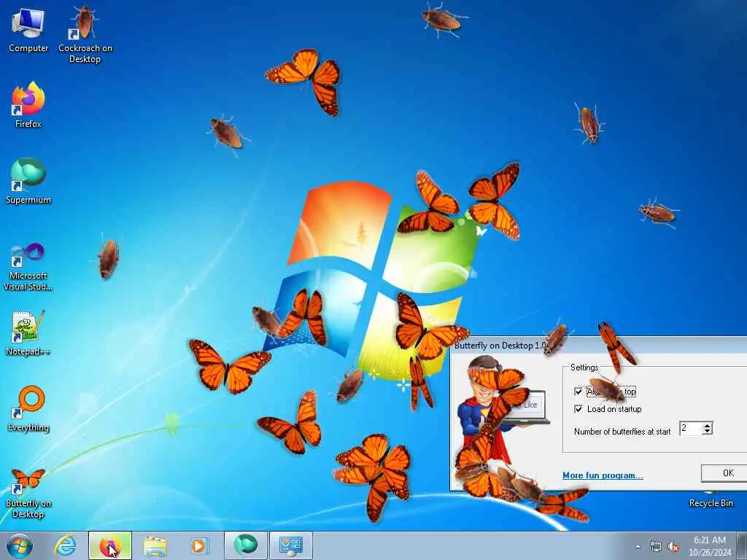Screen dimensions: 747x560
Task: Click the Butterfly on Desktop dialog title bar
Action: (x=598, y=345)
